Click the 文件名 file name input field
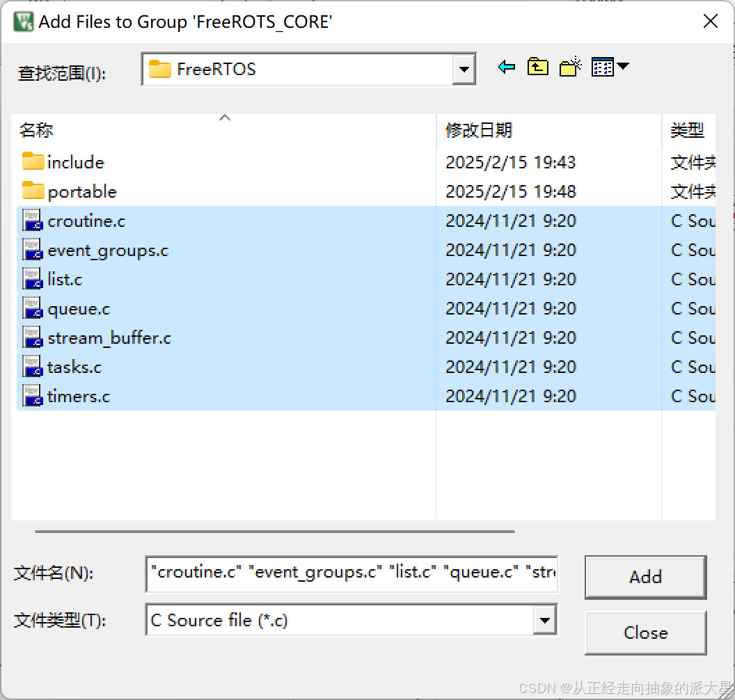 pos(351,573)
